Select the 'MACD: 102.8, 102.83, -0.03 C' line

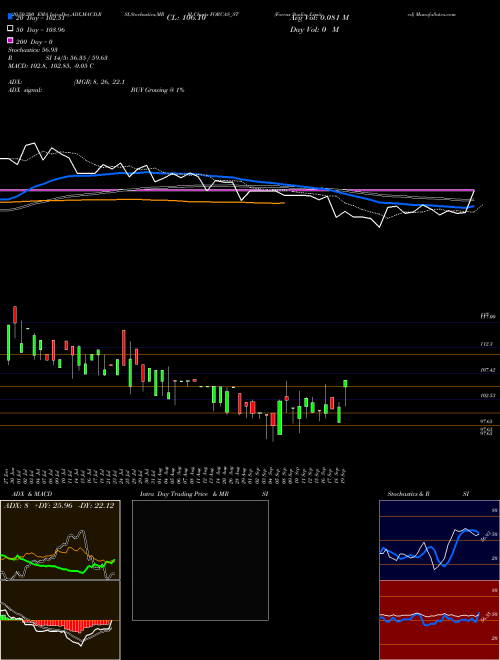[x=51, y=66]
